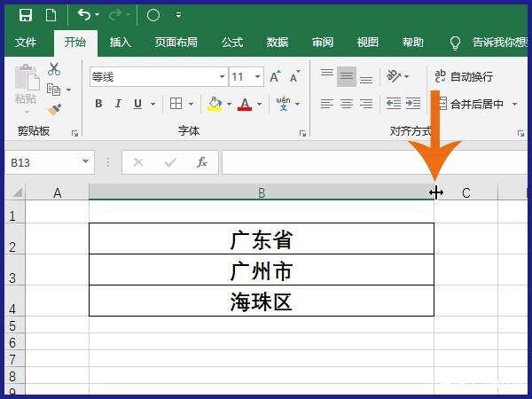The width and height of the screenshot is (532, 399).
Task: Click the Increase Indent icon
Action: click(413, 103)
